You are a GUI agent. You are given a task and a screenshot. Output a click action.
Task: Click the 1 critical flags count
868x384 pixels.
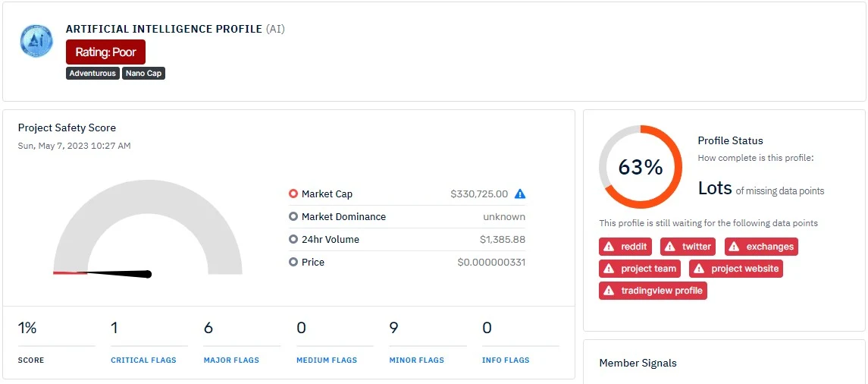(114, 328)
